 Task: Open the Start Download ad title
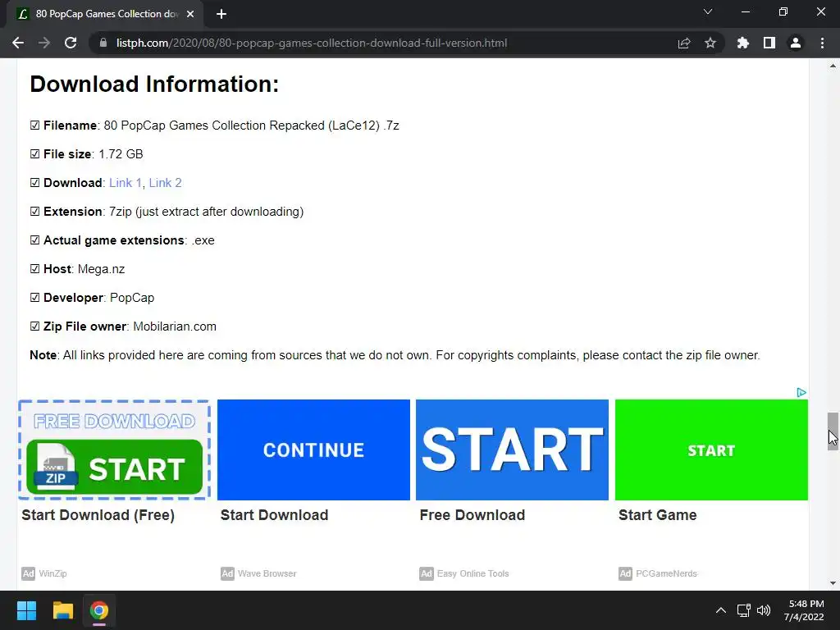(x=274, y=515)
